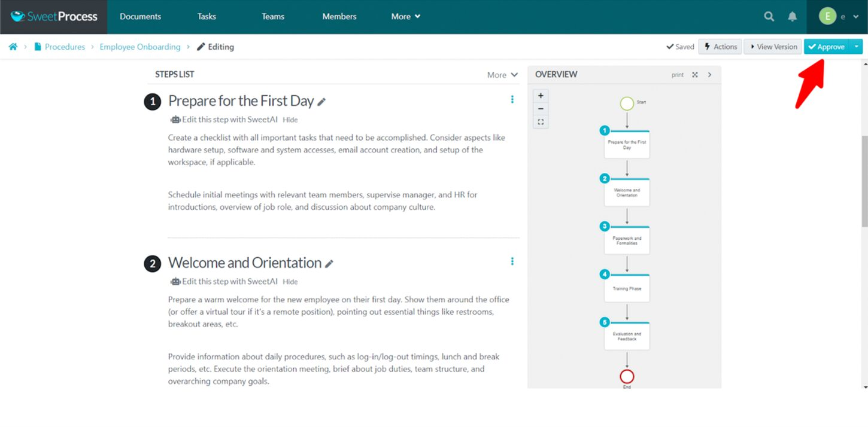The image size is (868, 427).
Task: Select flowchart box Paperwork and Formalities
Action: coord(627,240)
